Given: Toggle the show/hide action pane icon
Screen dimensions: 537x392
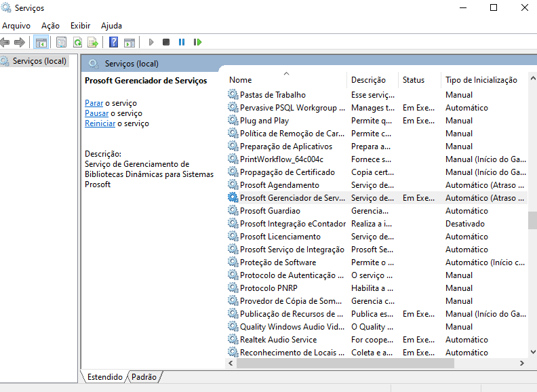Looking at the screenshot, I should (130, 43).
